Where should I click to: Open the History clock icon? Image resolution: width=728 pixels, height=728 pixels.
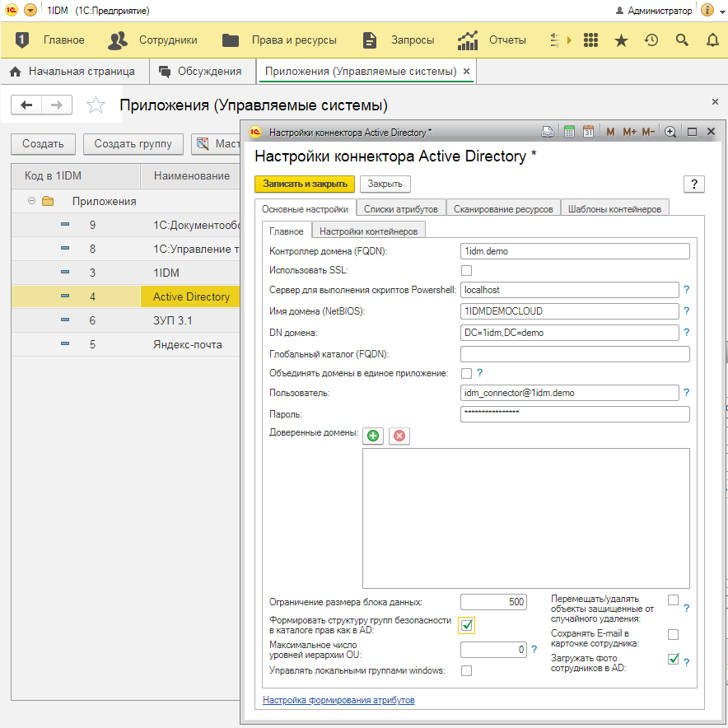point(651,40)
